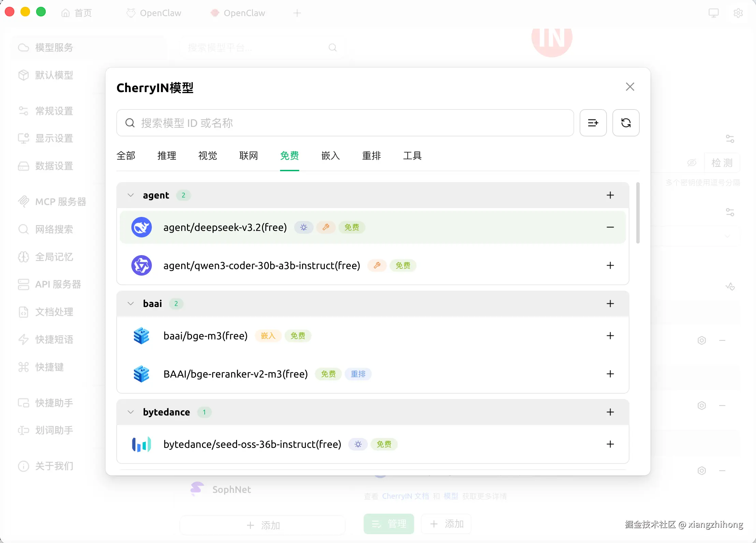Switch to the 嵌入 tab
Viewport: 756px width, 543px height.
(330, 156)
